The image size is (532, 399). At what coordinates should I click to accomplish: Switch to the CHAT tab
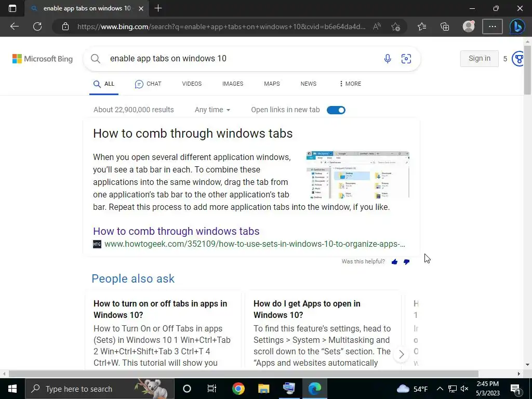(x=148, y=84)
